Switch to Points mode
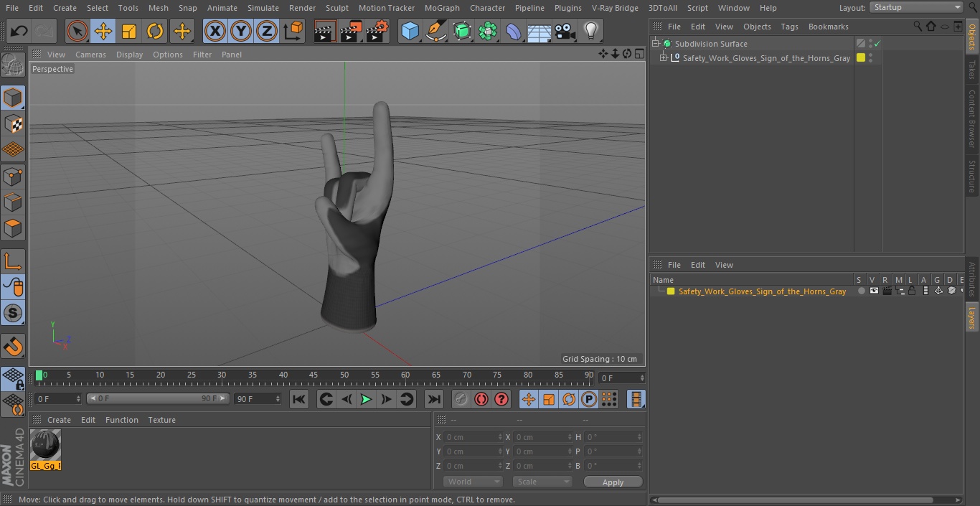Screen dimensions: 980x506 13,176
